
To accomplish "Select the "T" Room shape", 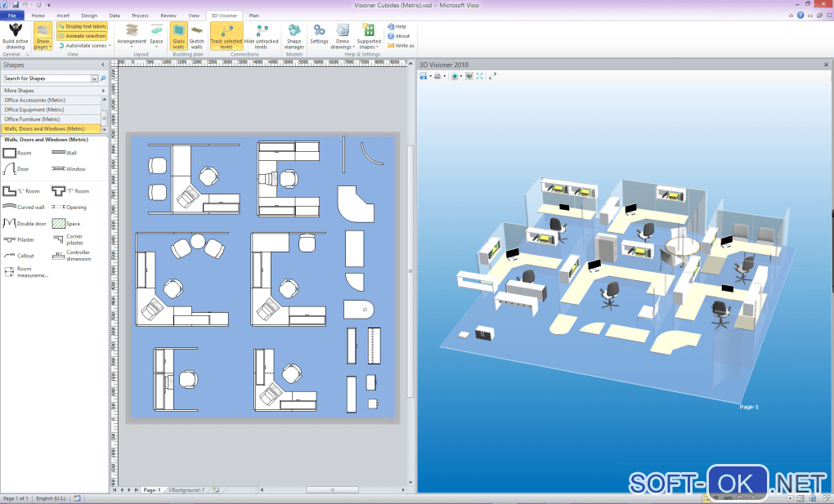I will [x=70, y=191].
